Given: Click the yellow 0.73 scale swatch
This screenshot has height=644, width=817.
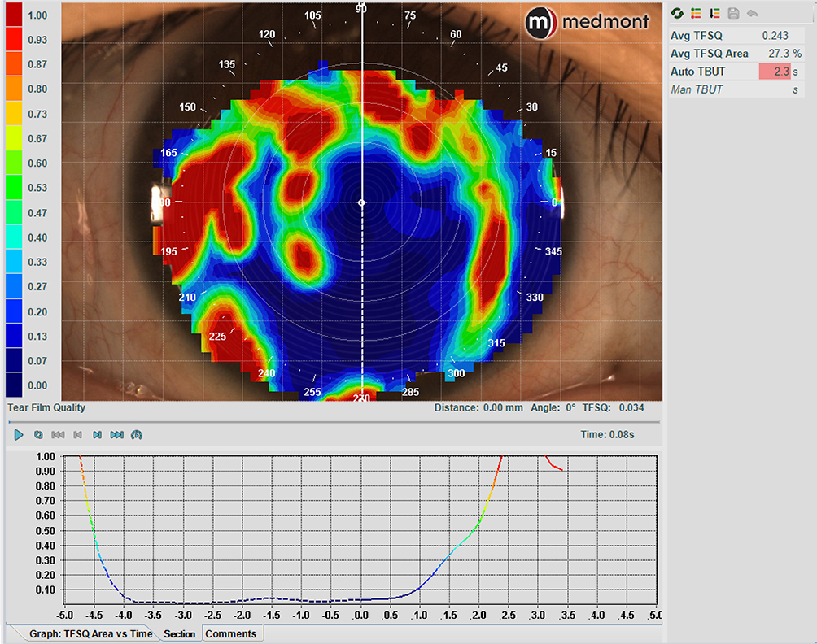Looking at the screenshot, I should point(14,114).
